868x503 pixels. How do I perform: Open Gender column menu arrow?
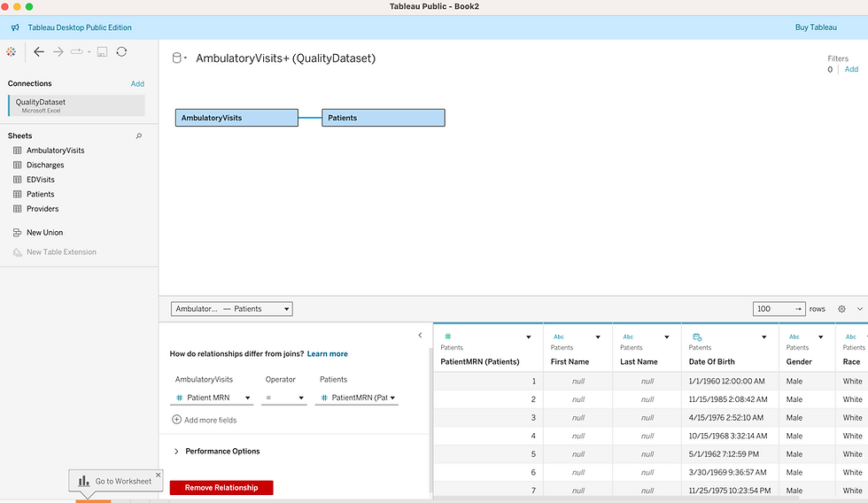pyautogui.click(x=820, y=337)
